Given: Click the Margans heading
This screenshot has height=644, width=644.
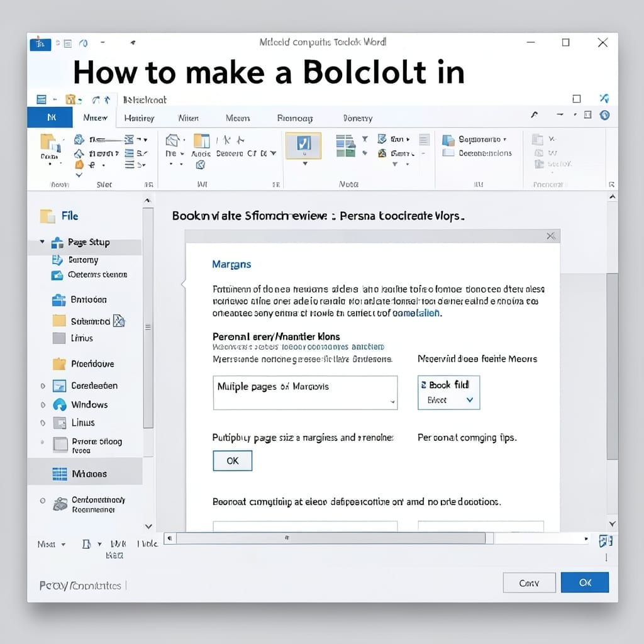Looking at the screenshot, I should [x=231, y=264].
